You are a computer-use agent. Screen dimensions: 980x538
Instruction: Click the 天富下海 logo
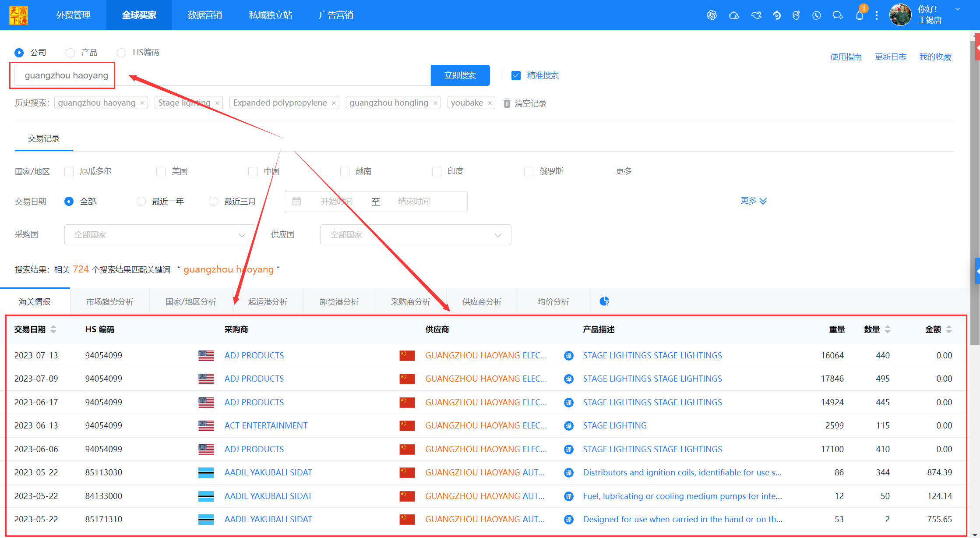click(x=18, y=15)
